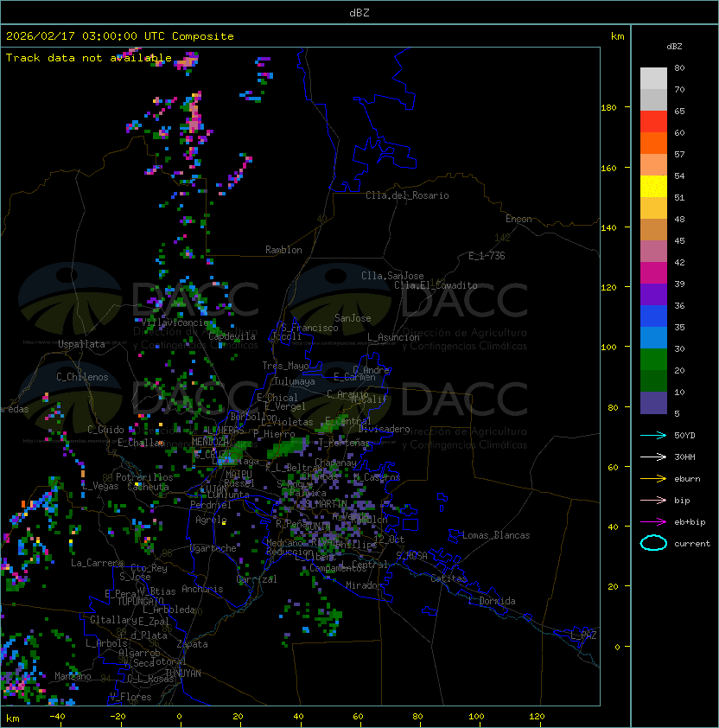Select the Uspallata label on the map
Viewport: 719px width, 728px height.
click(81, 344)
